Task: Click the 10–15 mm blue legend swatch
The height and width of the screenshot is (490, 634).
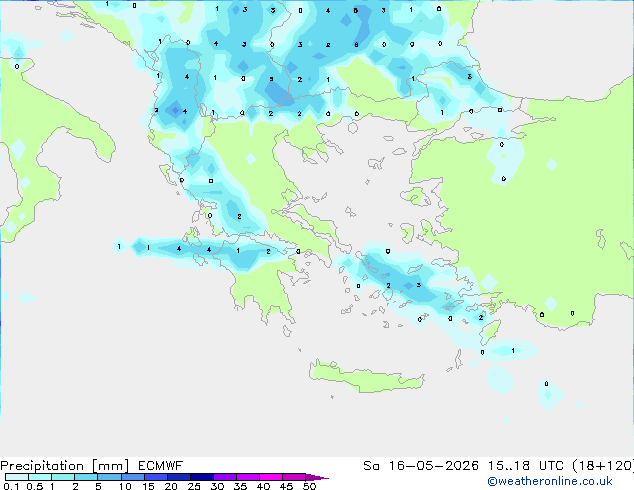Action: pyautogui.click(x=132, y=477)
